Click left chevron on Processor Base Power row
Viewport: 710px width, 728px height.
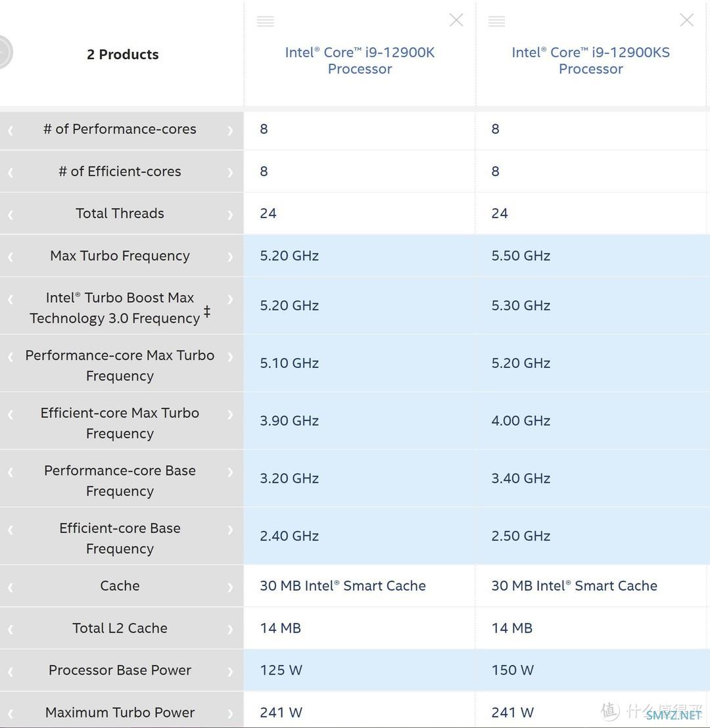(x=11, y=671)
